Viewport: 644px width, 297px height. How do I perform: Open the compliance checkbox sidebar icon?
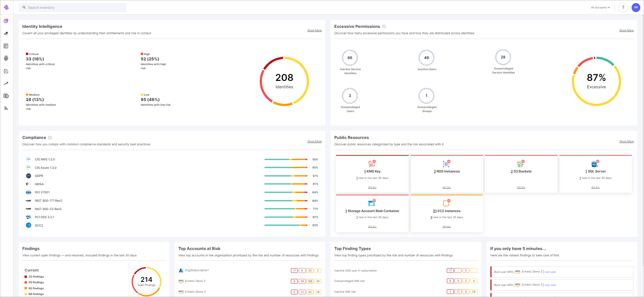coord(6,71)
